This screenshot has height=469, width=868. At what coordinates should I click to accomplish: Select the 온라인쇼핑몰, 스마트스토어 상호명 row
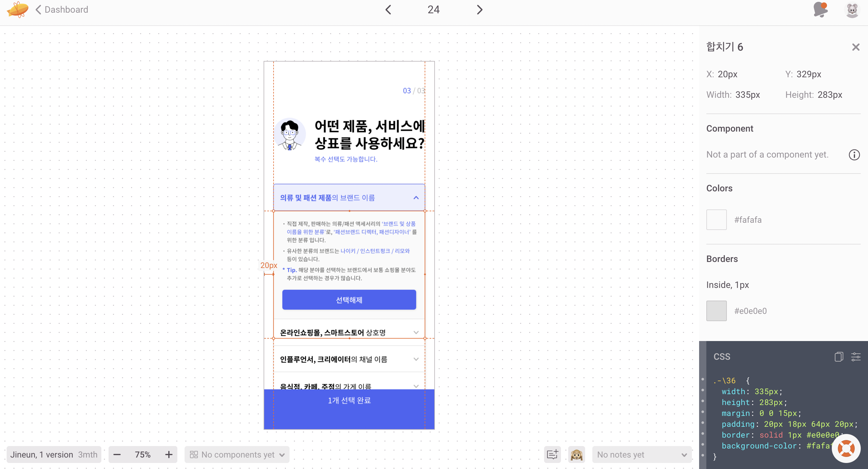tap(349, 333)
